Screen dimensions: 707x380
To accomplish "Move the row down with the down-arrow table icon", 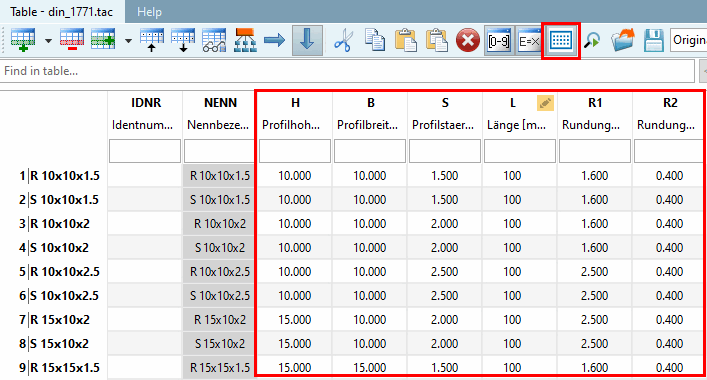I will pos(183,41).
